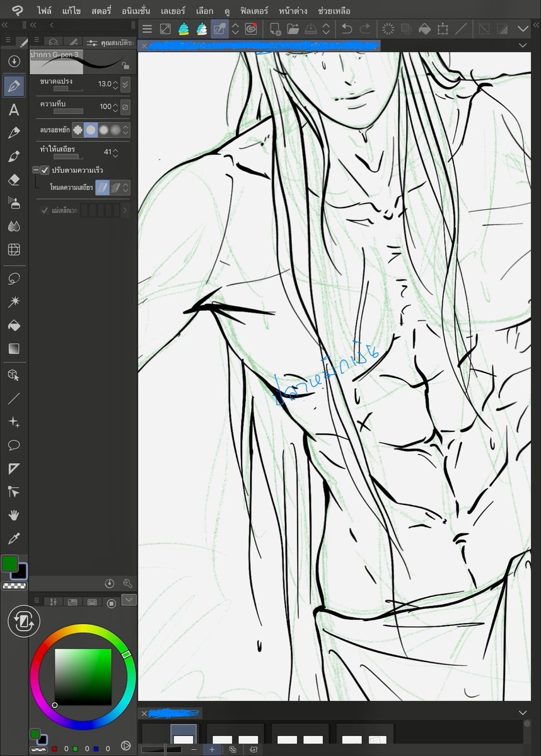This screenshot has height=756, width=541.
Task: Open the เลเยอร์ menu
Action: [173, 11]
